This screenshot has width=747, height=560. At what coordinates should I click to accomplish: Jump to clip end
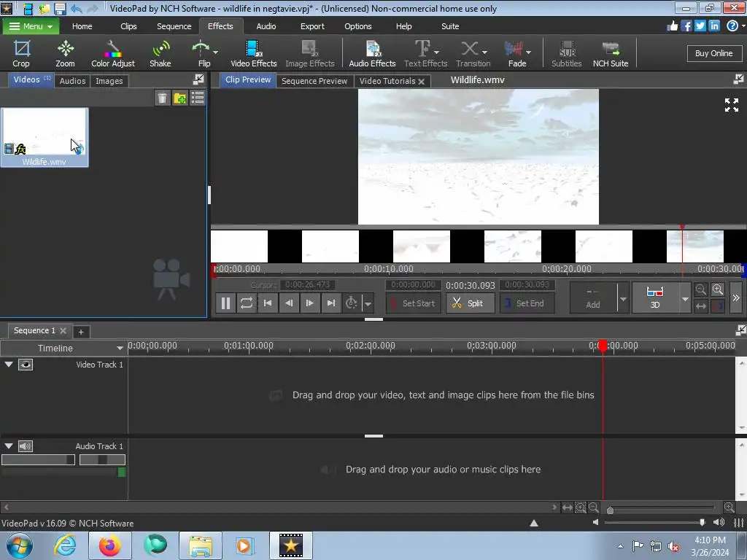[x=330, y=303]
